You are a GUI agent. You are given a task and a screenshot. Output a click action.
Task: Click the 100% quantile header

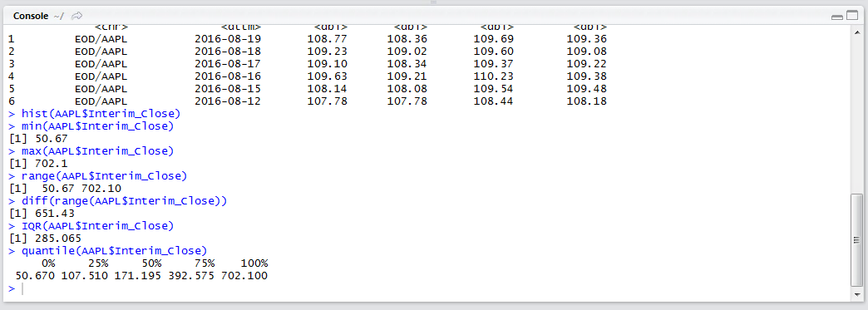click(x=254, y=263)
